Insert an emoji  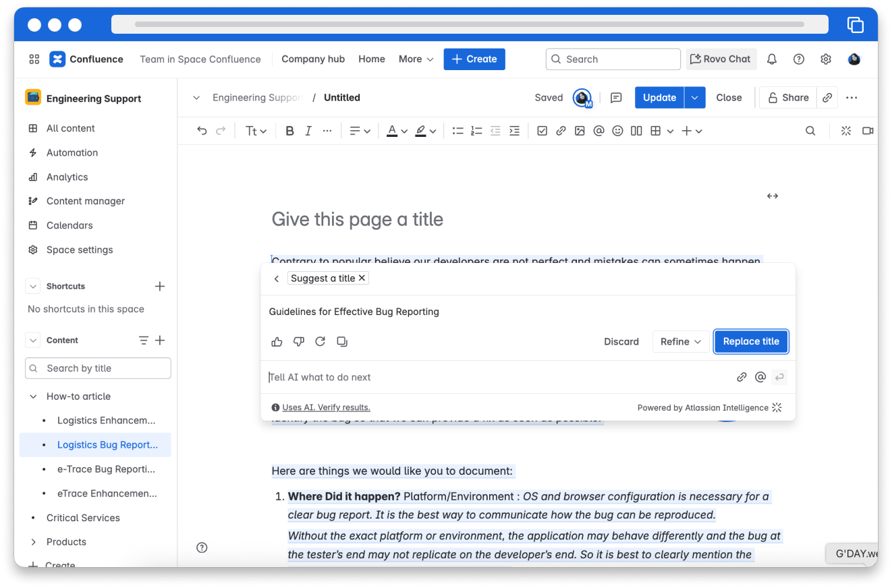pos(617,131)
